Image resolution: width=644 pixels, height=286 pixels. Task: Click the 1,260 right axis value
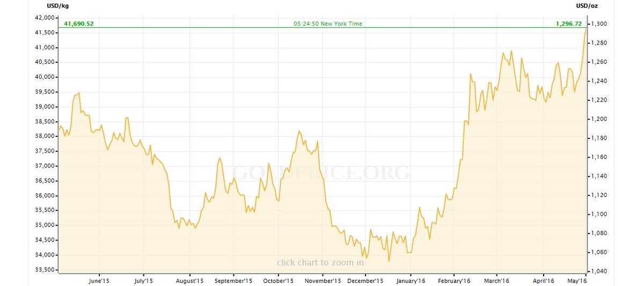599,62
